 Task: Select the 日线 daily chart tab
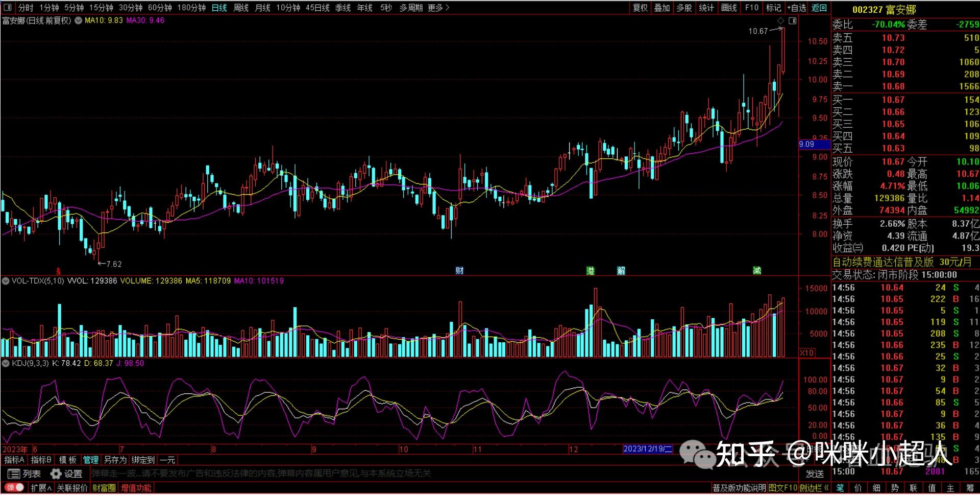[219, 8]
